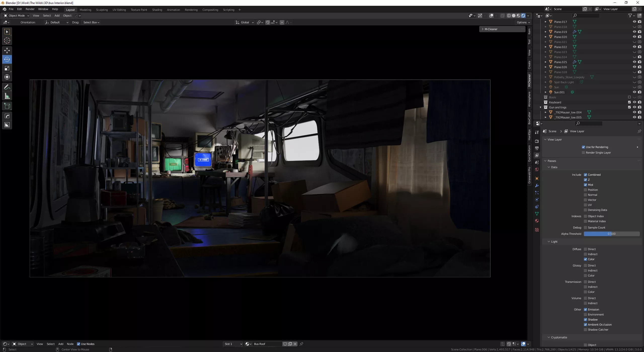Adjust the Alpha Threshold slider
This screenshot has height=352, width=644.
(611, 234)
